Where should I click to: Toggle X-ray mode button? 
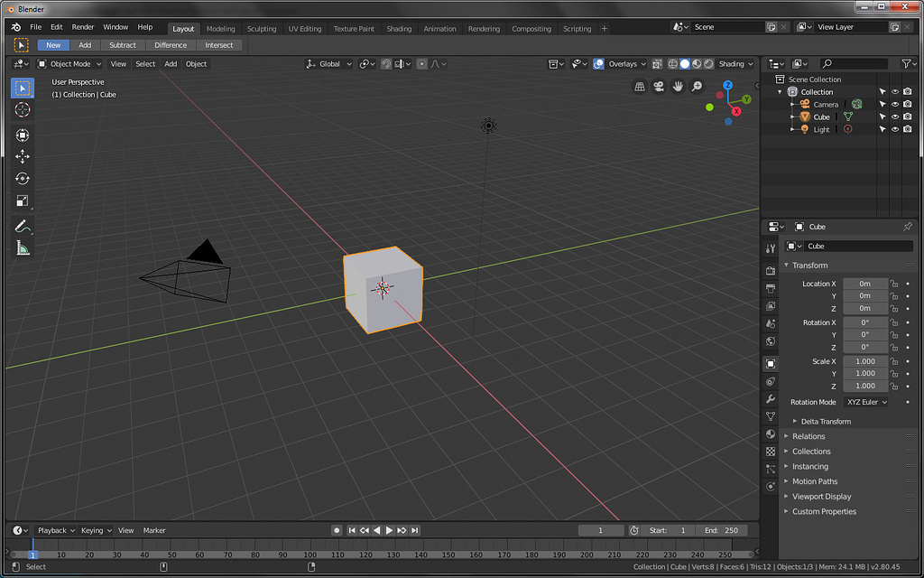pyautogui.click(x=657, y=64)
